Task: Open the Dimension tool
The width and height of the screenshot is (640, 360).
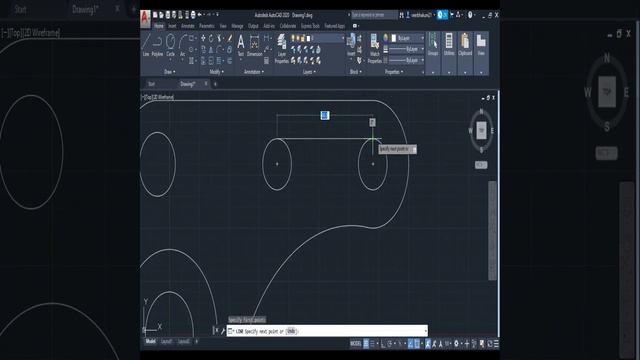Action: [x=254, y=45]
